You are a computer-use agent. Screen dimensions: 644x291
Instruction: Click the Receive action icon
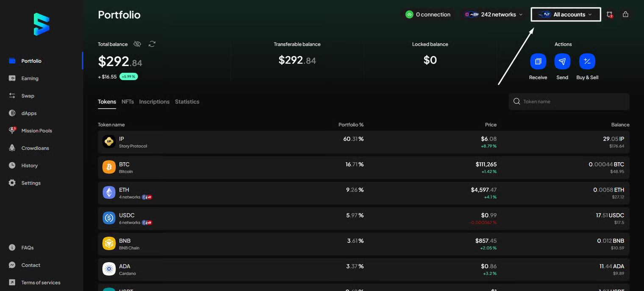coord(538,61)
